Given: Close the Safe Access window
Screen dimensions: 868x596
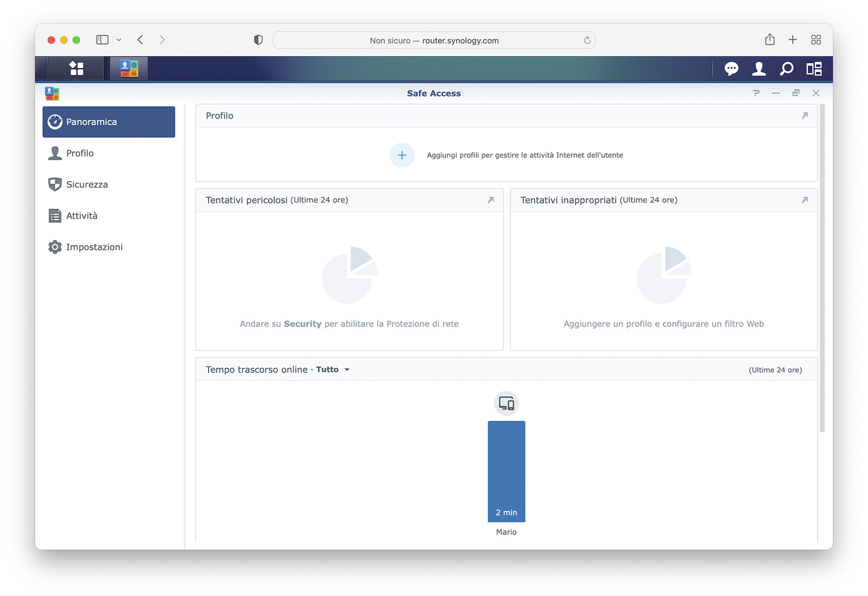Looking at the screenshot, I should click(816, 93).
